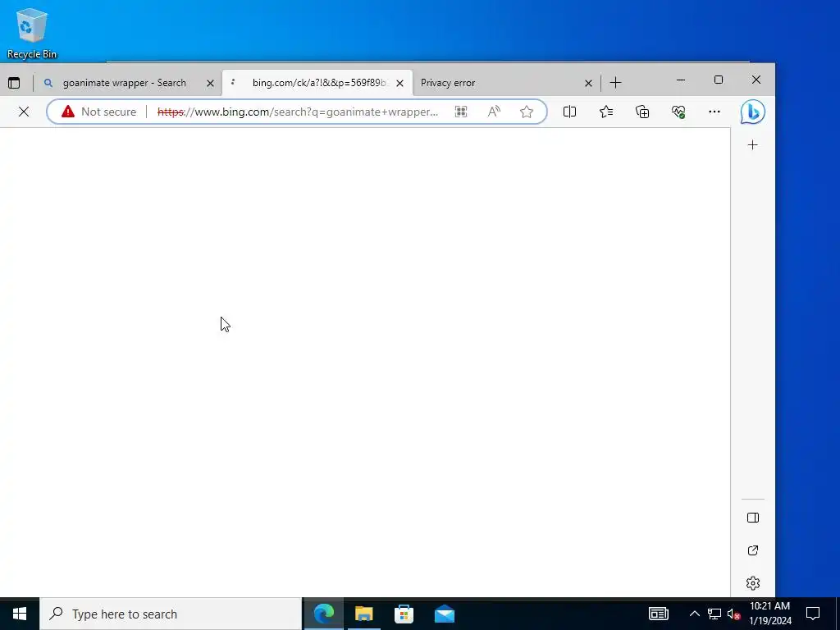Switch to the goanimate wrapper Search tab
The width and height of the screenshot is (840, 630).
[x=125, y=83]
